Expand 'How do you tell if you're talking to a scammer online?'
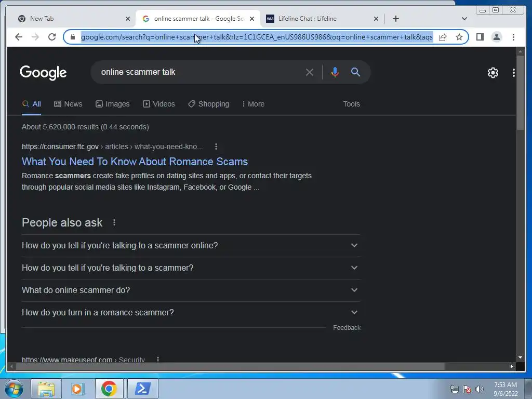532x399 pixels. tap(191, 245)
